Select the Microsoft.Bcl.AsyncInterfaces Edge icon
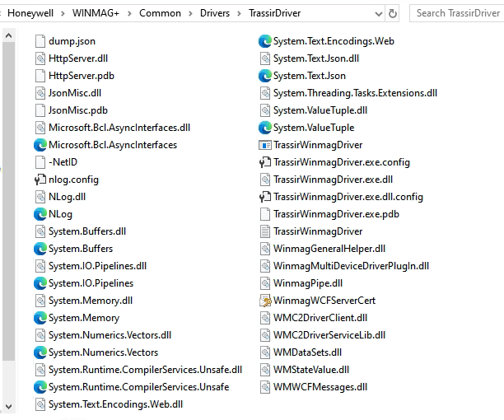The height and width of the screenshot is (420, 504). pos(40,145)
